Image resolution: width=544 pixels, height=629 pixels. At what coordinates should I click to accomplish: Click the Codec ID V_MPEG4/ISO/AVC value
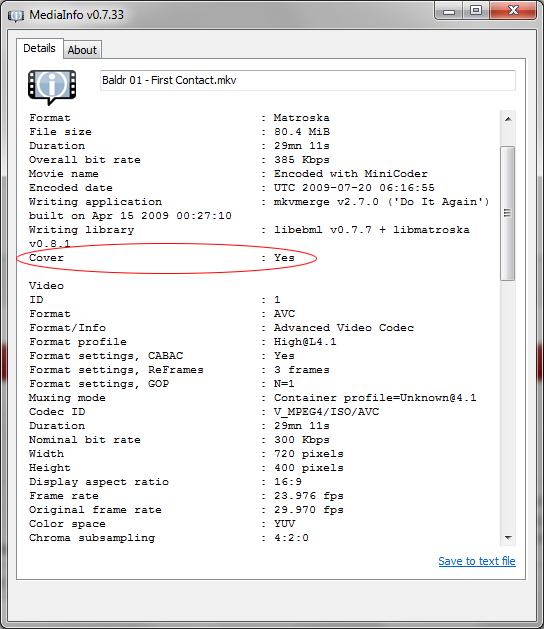pyautogui.click(x=327, y=412)
